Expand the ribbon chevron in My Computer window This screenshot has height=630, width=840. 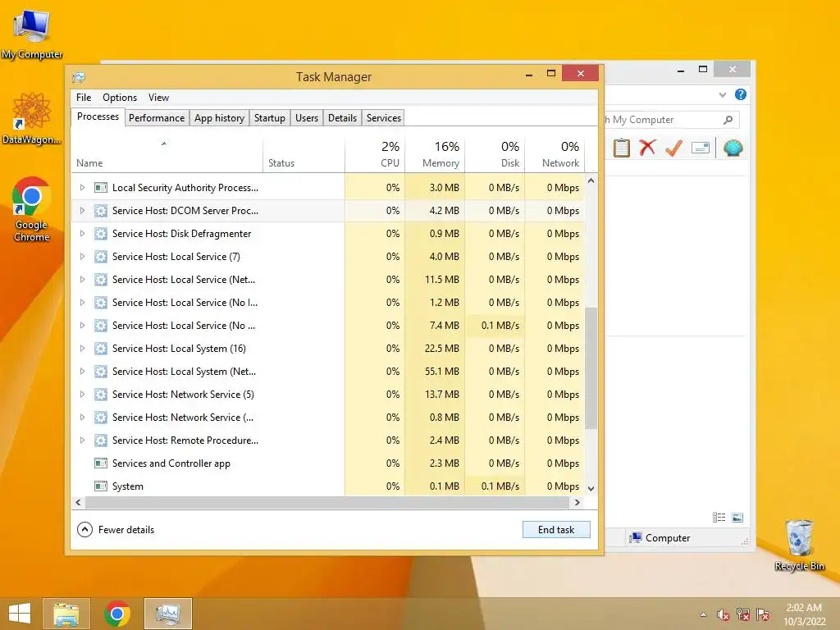tap(723, 95)
